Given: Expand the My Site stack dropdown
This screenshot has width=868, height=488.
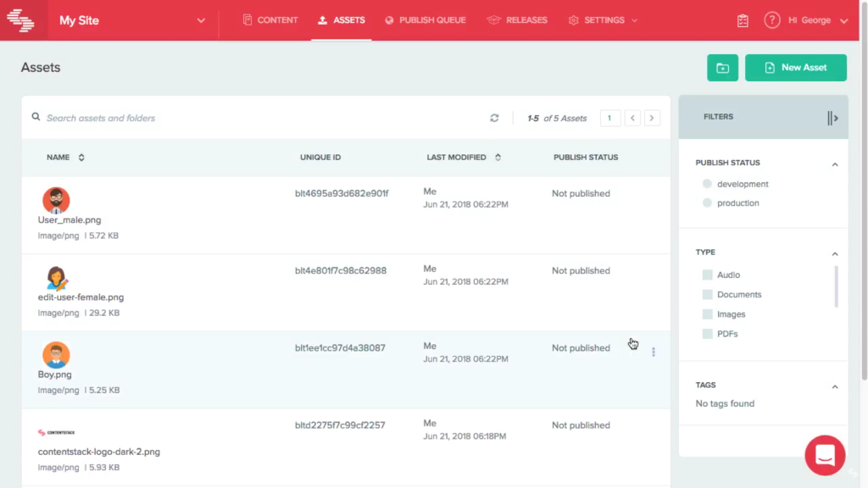Looking at the screenshot, I should 201,20.
